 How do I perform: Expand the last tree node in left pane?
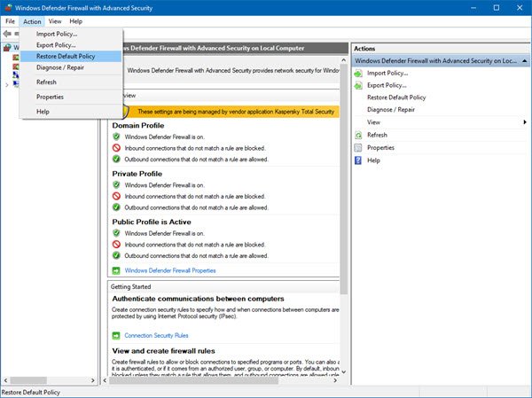[7, 84]
